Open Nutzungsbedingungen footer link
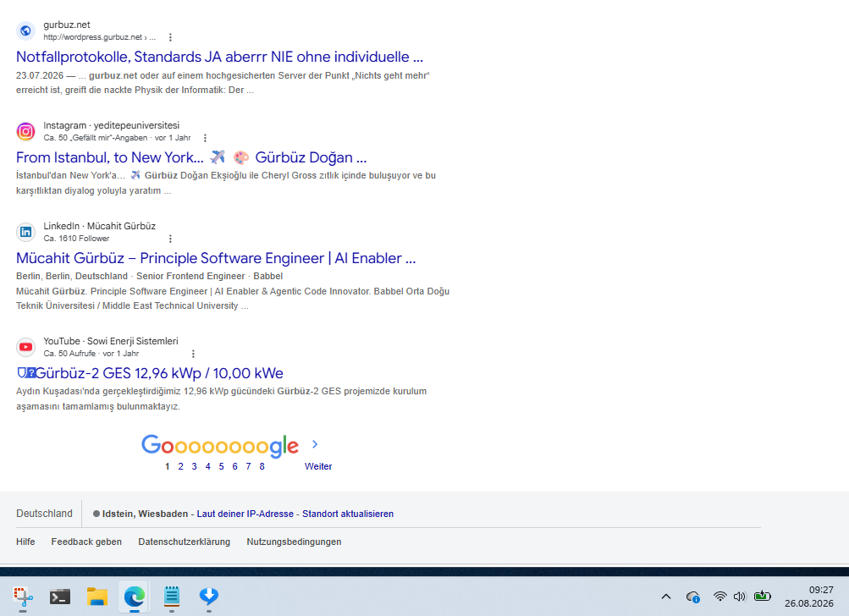The image size is (849, 616). click(294, 542)
